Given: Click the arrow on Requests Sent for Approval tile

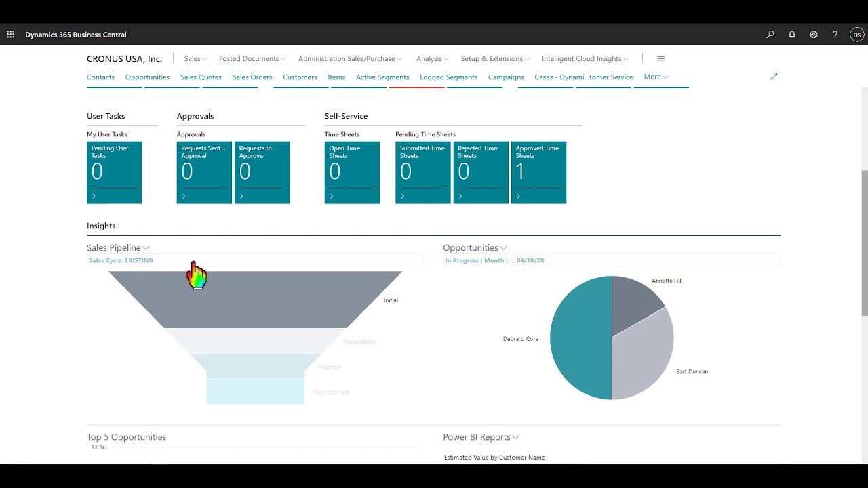Looking at the screenshot, I should (x=184, y=197).
